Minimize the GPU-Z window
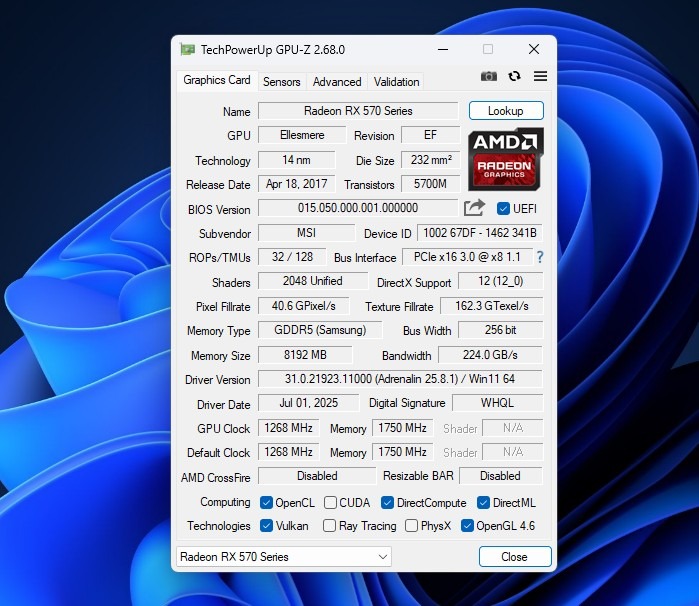The width and height of the screenshot is (699, 606). click(x=443, y=49)
